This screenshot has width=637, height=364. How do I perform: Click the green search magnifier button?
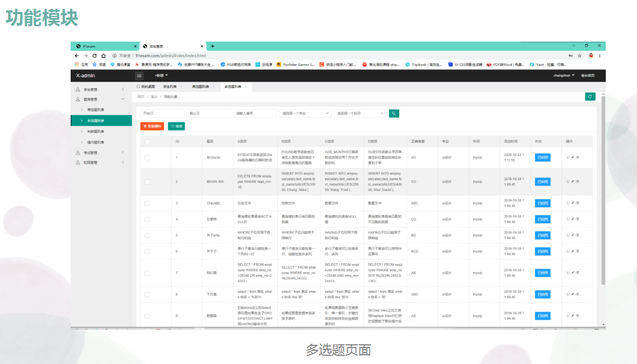tap(394, 113)
